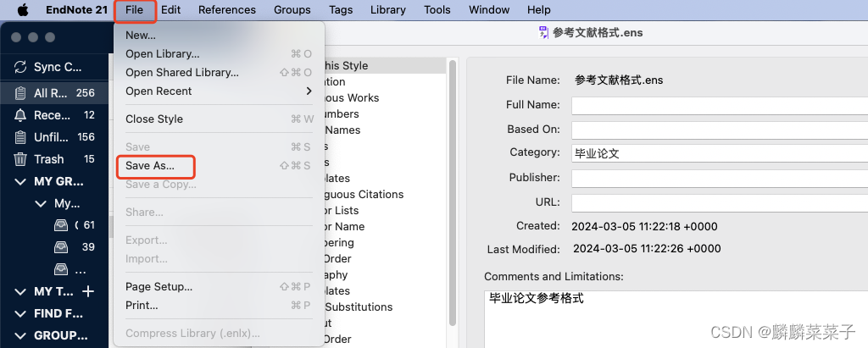Collapse the MY GROUPS section chevron
Screen dimensions: 868x348
pos(20,181)
